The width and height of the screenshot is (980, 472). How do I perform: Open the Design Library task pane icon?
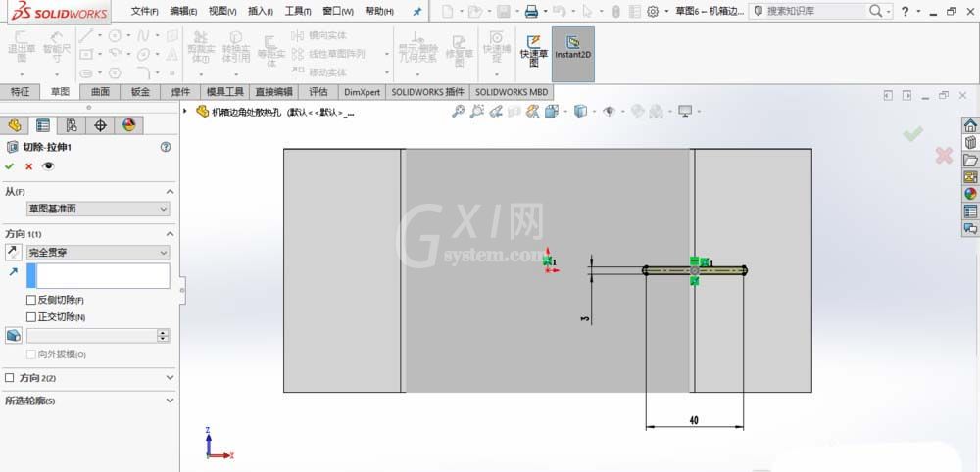coord(970,142)
